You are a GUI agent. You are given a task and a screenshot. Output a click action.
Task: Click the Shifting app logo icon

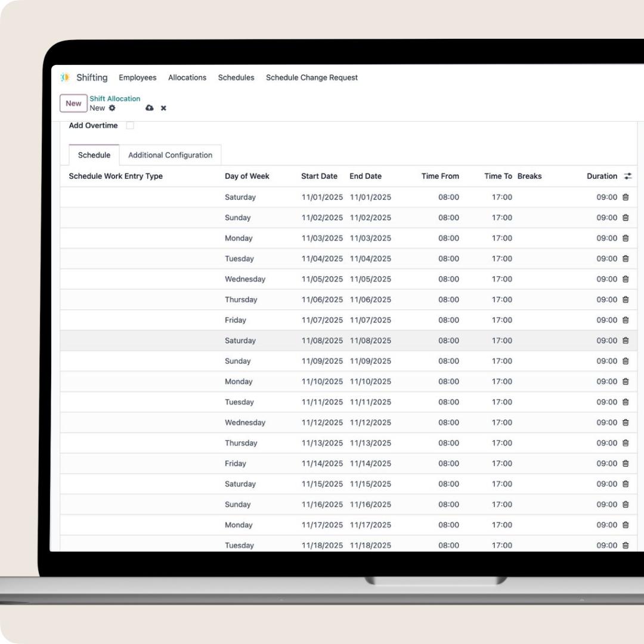click(65, 78)
